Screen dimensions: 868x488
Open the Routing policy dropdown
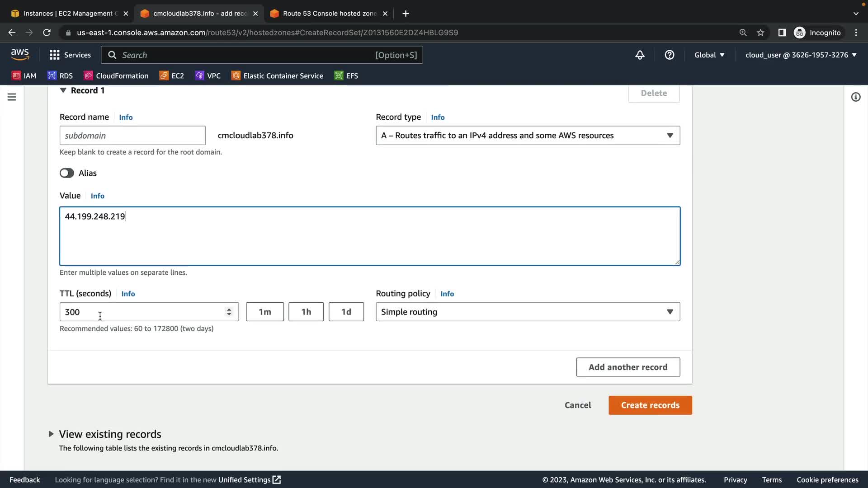pos(528,312)
